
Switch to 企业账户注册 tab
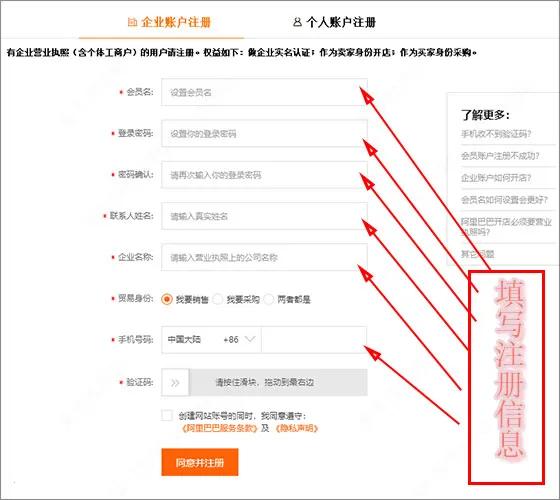coord(169,22)
